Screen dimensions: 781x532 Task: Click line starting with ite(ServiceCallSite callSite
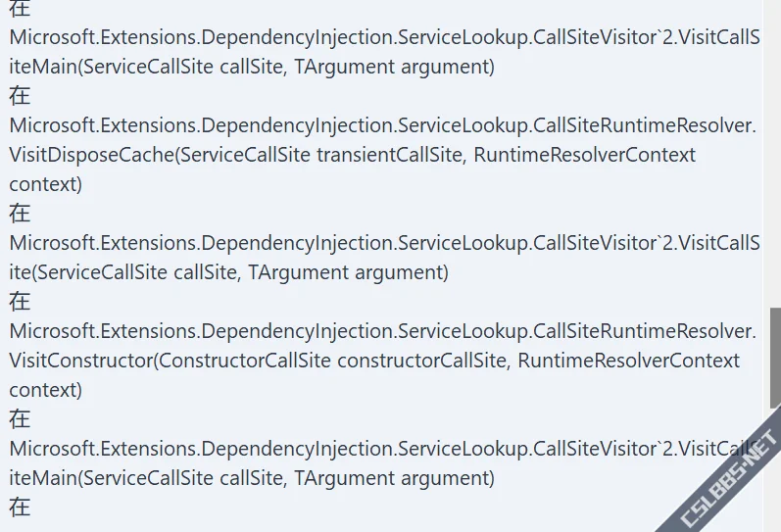click(x=228, y=272)
